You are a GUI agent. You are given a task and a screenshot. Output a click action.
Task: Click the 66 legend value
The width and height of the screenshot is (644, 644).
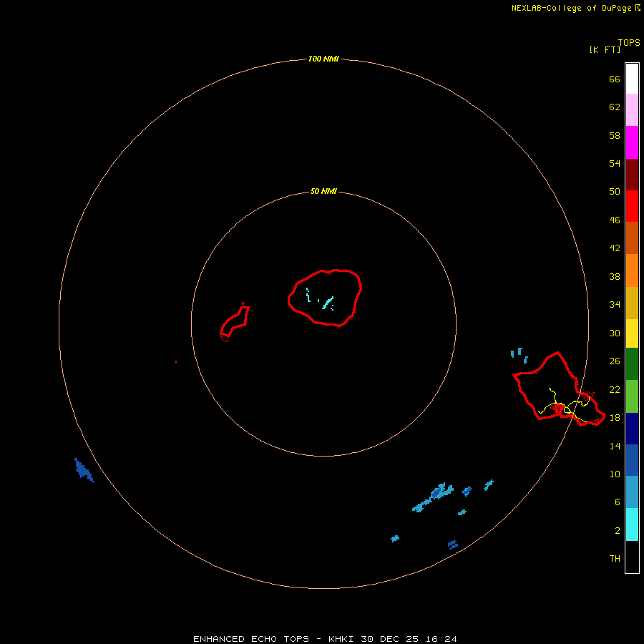pyautogui.click(x=615, y=79)
